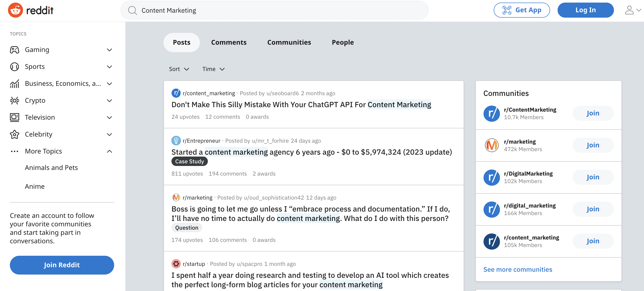Open the Boss is going to let me go post
The height and width of the screenshot is (291, 644).
(310, 213)
